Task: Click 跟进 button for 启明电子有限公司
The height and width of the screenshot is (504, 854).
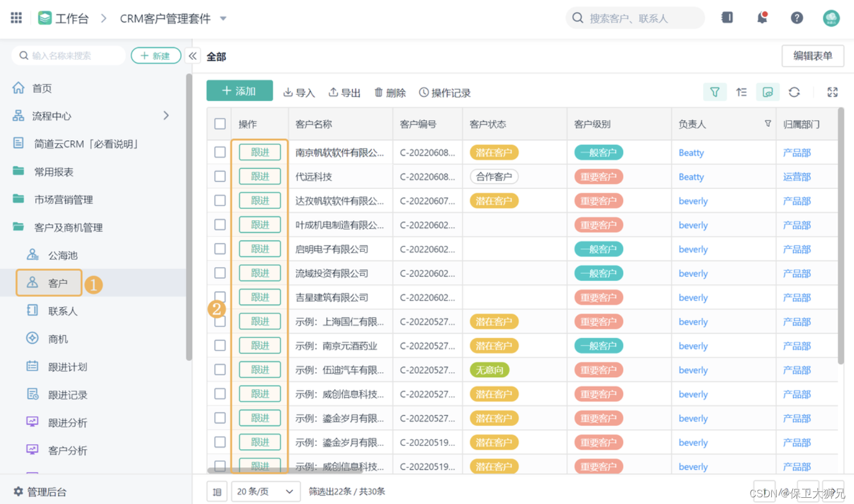Action: [260, 249]
